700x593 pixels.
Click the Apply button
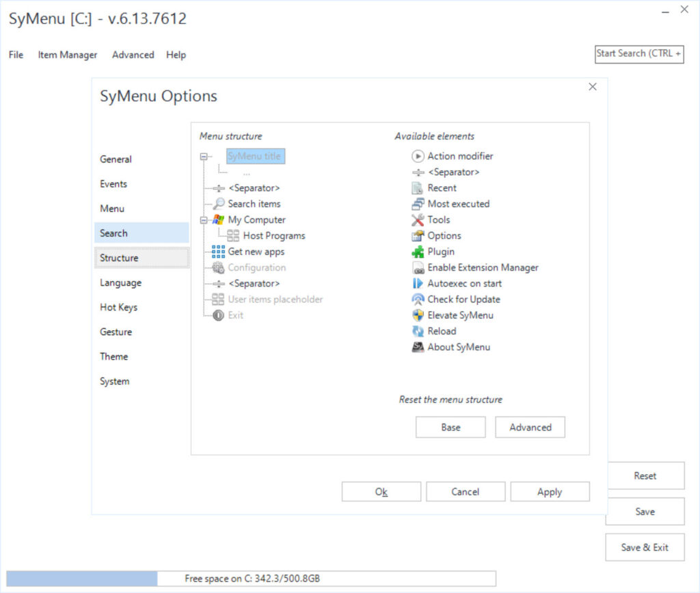(550, 491)
